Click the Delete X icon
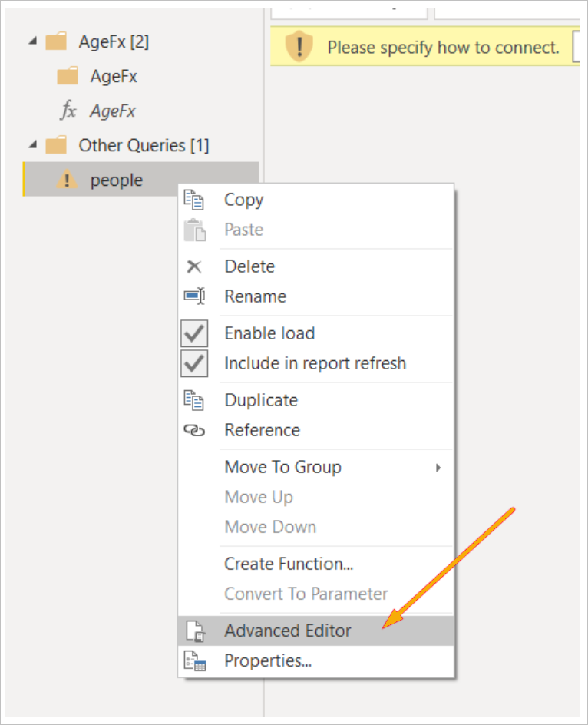Image resolution: width=588 pixels, height=725 pixels. [x=194, y=266]
